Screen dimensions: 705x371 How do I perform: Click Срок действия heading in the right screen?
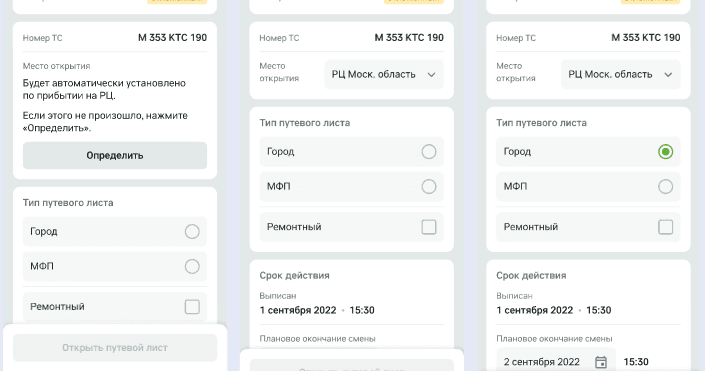531,276
